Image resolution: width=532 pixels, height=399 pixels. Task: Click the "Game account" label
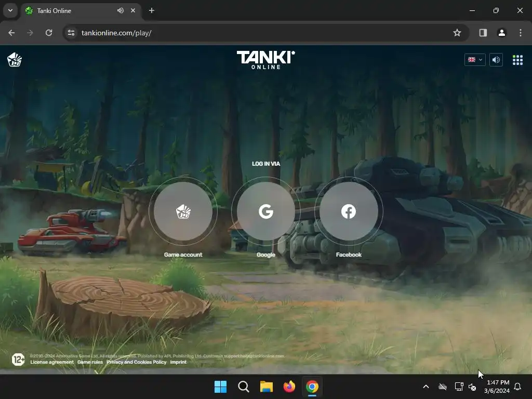coord(183,255)
